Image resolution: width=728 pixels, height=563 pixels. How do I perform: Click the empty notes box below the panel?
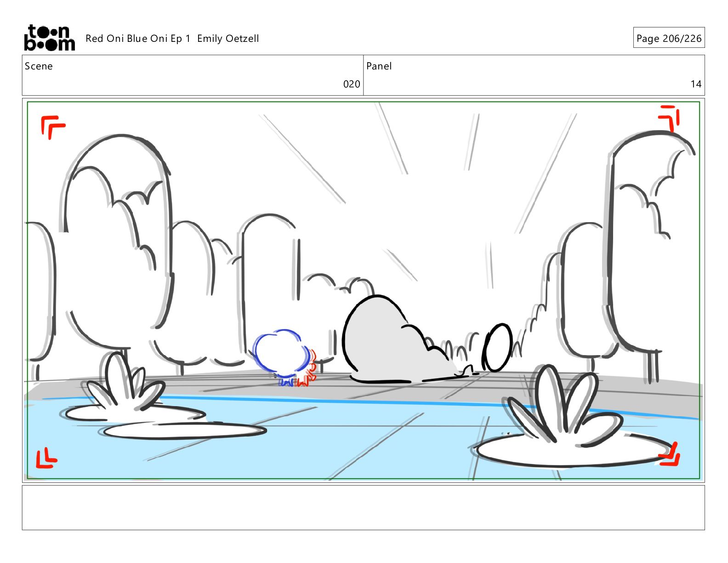(x=363, y=507)
